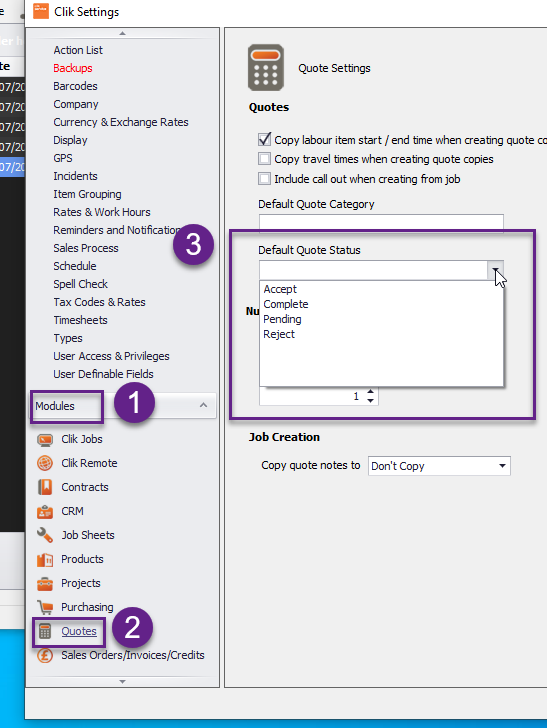This screenshot has width=547, height=728.
Task: Open Rates & Work Hours settings
Action: point(102,212)
